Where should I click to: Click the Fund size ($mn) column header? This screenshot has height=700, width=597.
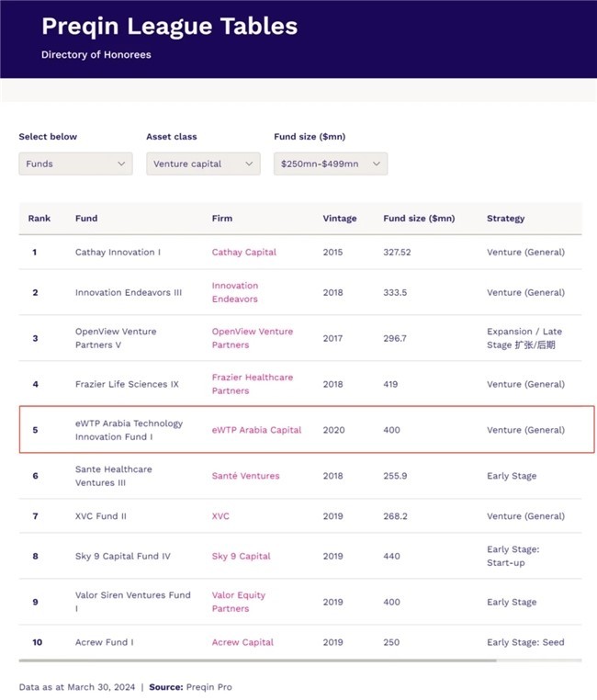[418, 219]
